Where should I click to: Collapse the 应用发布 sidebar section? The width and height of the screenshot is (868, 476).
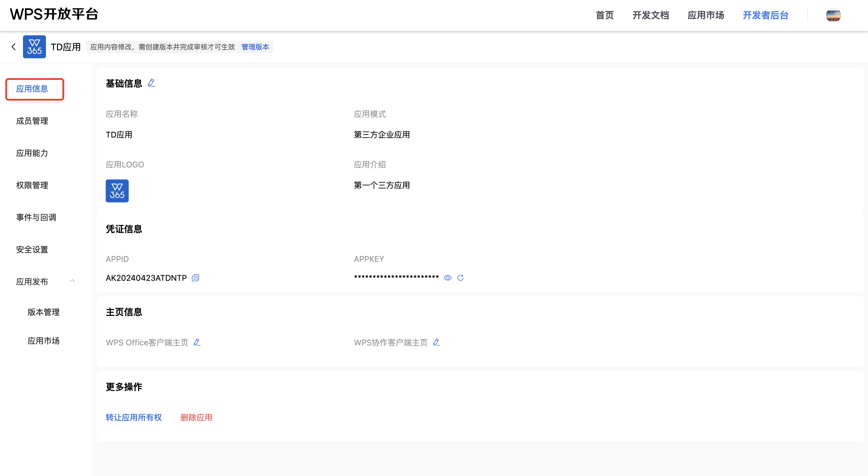tap(72, 281)
